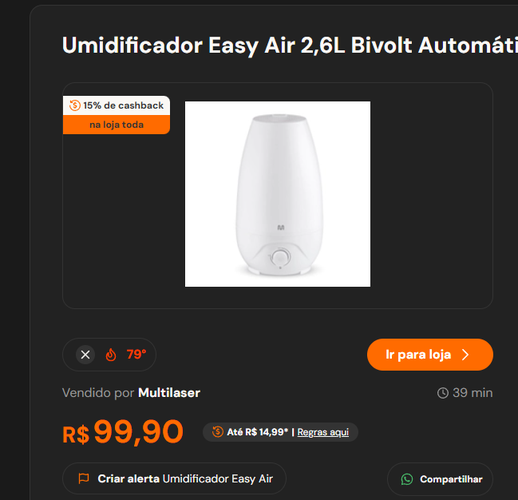518x500 pixels.
Task: Click the clock icon next to 39 min
Action: point(443,393)
